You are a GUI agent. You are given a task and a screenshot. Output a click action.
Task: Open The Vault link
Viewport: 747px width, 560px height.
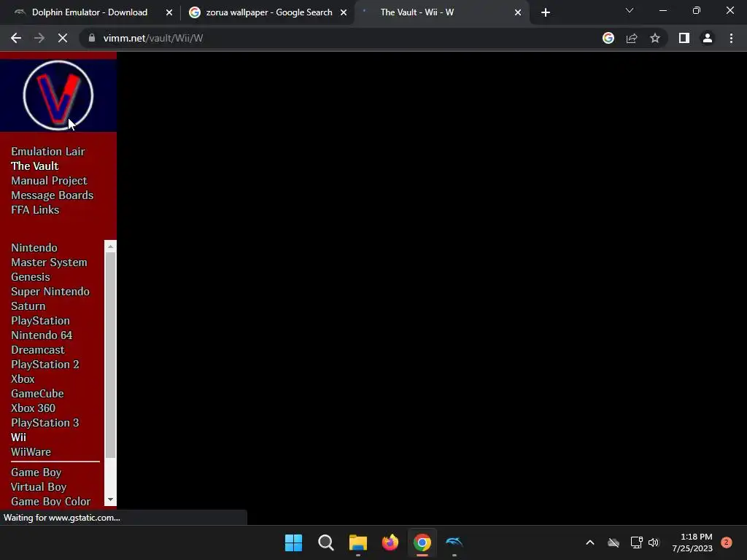point(35,166)
